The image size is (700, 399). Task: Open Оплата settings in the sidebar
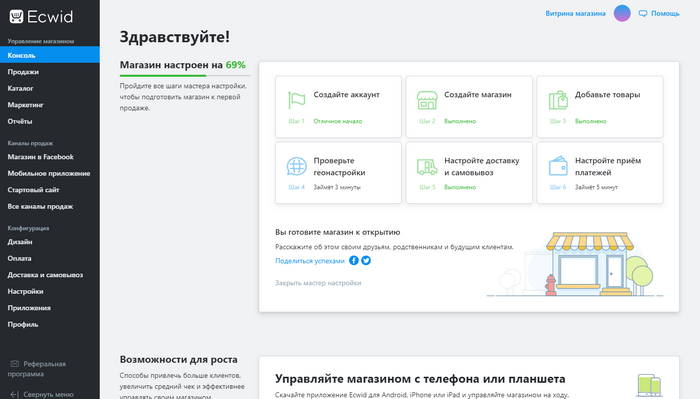(x=19, y=258)
